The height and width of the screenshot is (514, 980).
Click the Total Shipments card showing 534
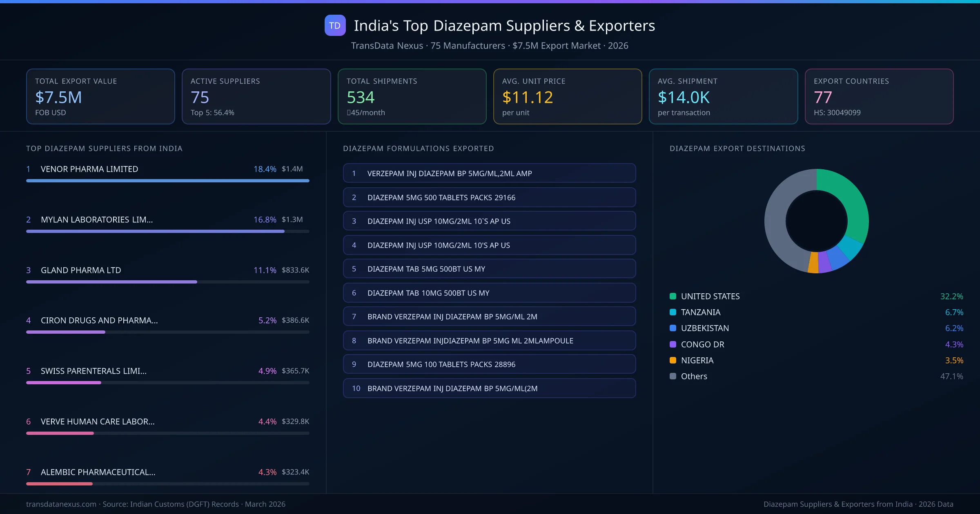pyautogui.click(x=412, y=96)
